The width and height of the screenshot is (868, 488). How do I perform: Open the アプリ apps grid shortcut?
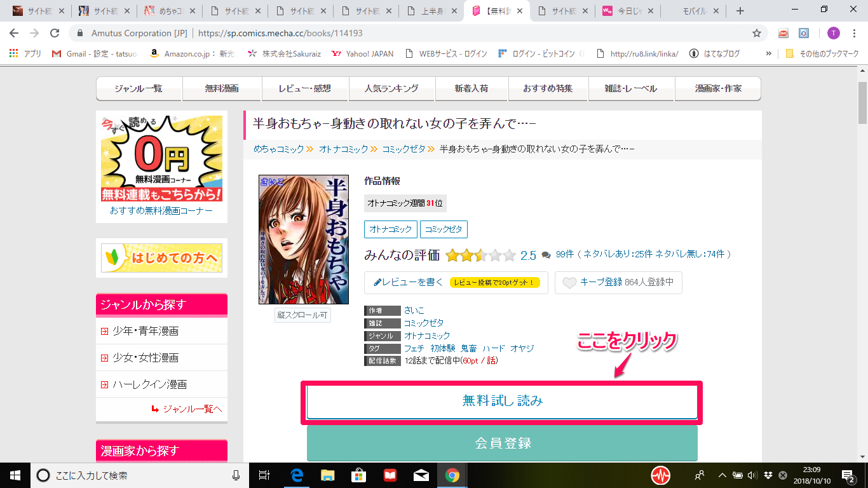click(x=25, y=54)
